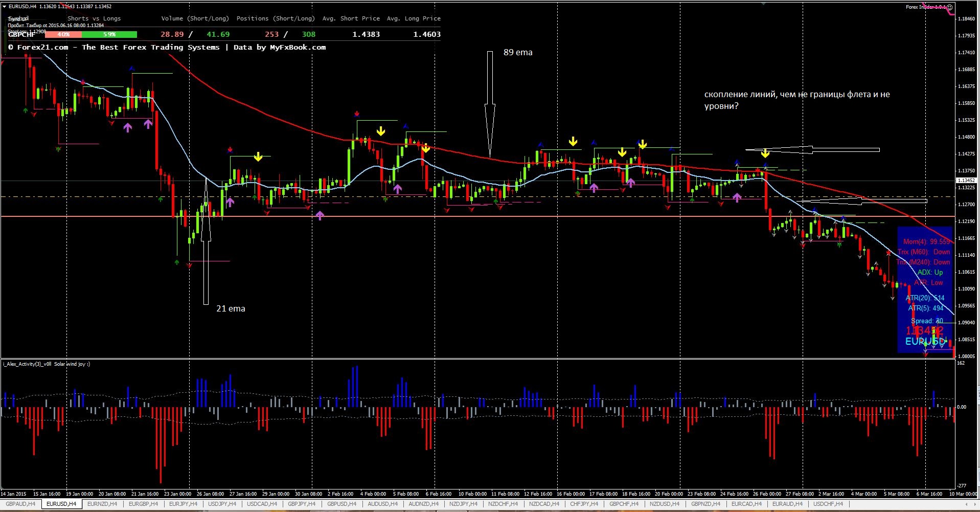Open the NZDCAD,H4 tab

(x=544, y=504)
